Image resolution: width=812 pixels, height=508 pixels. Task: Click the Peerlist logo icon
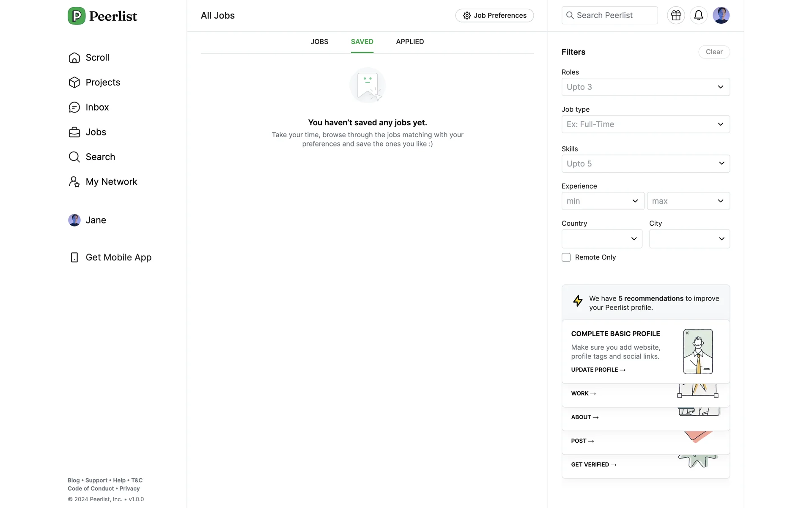(77, 16)
